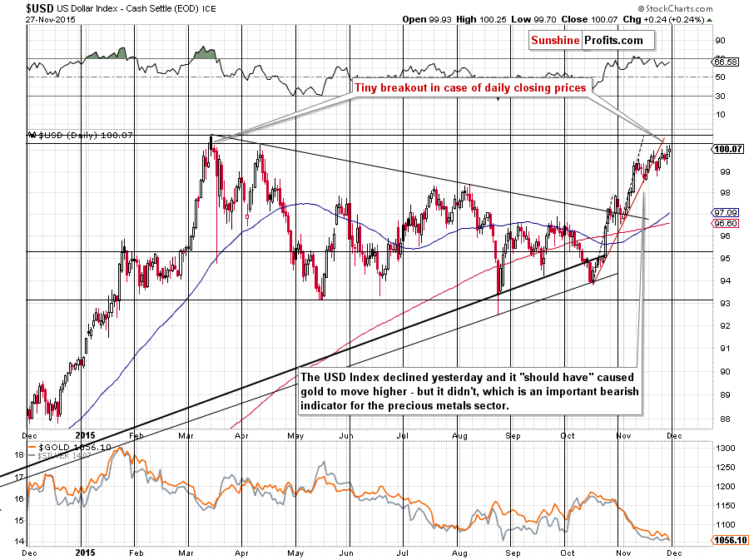Click the silver axis label 15
The image size is (749, 560).
(19, 520)
